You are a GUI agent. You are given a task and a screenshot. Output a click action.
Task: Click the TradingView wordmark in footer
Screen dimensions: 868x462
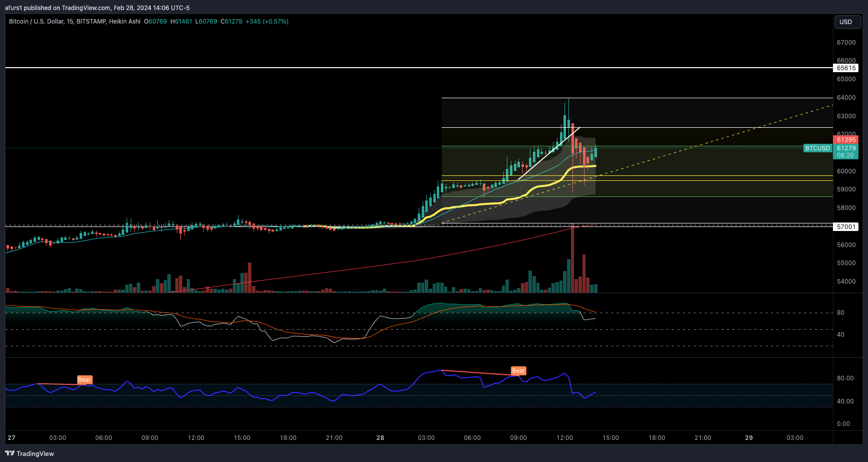click(x=35, y=453)
